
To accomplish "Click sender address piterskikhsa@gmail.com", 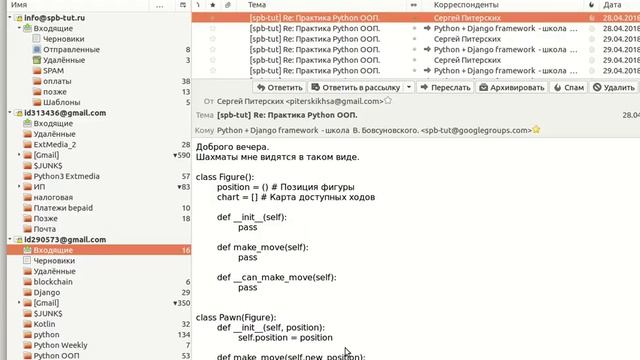I will pos(335,101).
